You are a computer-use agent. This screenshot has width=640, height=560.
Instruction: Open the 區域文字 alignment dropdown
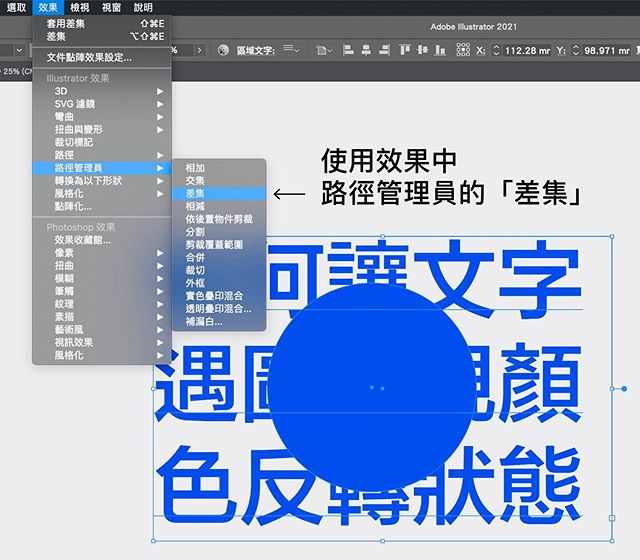291,50
